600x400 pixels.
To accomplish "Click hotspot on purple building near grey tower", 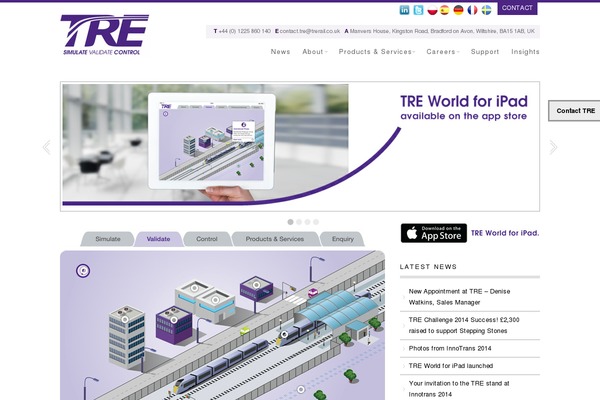I will [x=174, y=320].
